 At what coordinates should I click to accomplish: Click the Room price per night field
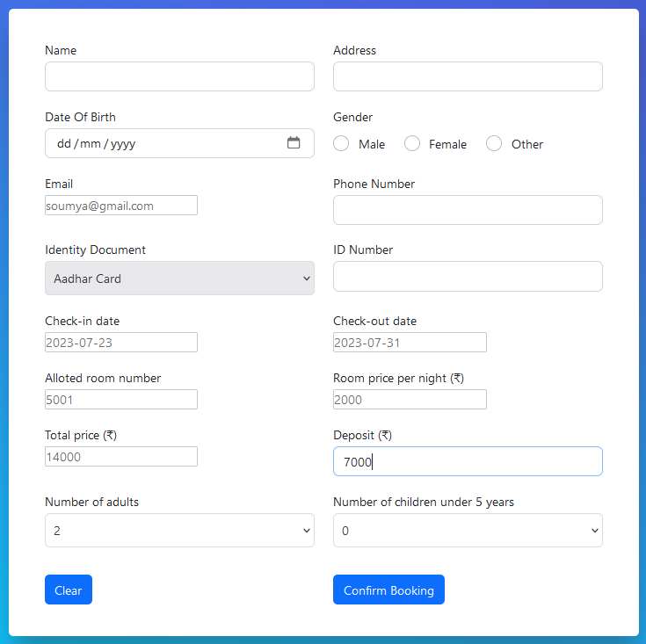click(x=410, y=400)
